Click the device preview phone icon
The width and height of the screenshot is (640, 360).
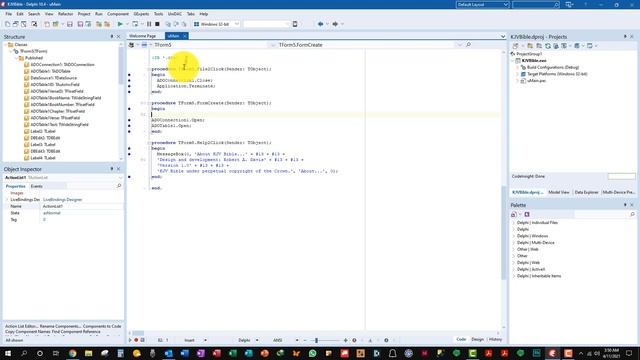coord(295,24)
